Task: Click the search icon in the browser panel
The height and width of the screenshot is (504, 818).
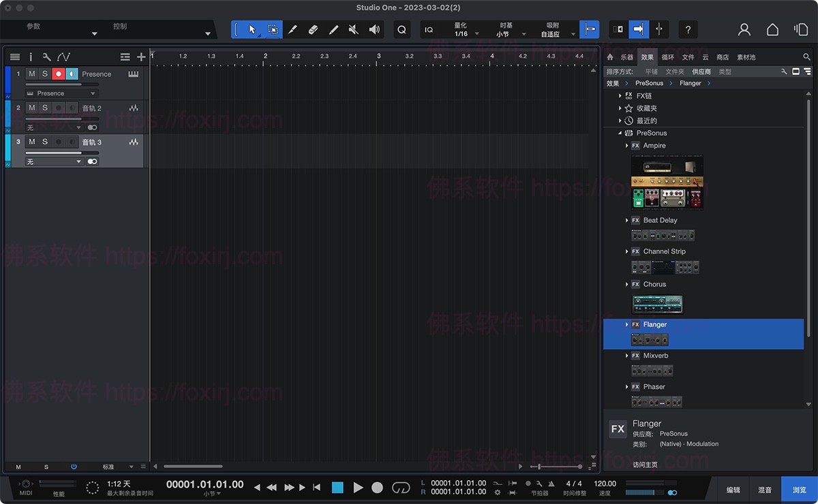Action: (x=806, y=57)
